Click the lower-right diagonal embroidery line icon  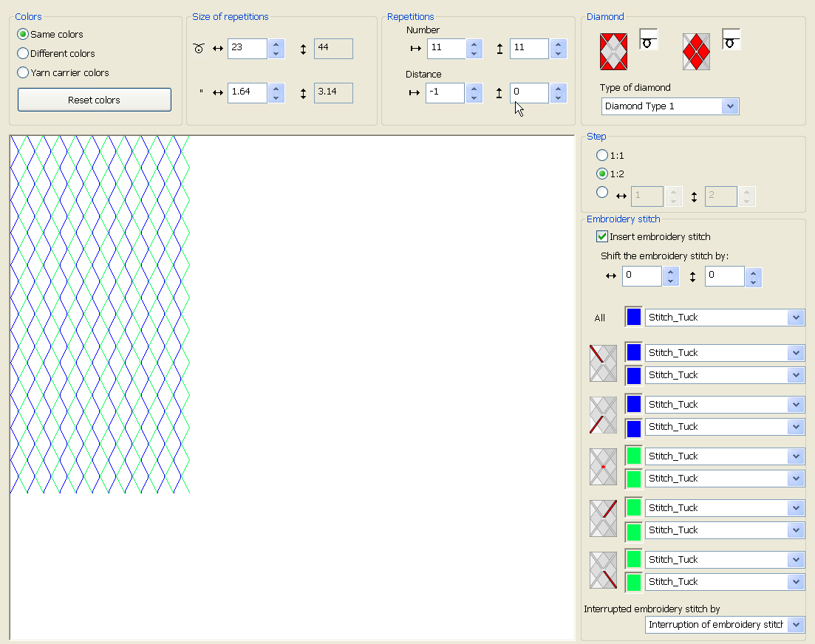tap(603, 570)
